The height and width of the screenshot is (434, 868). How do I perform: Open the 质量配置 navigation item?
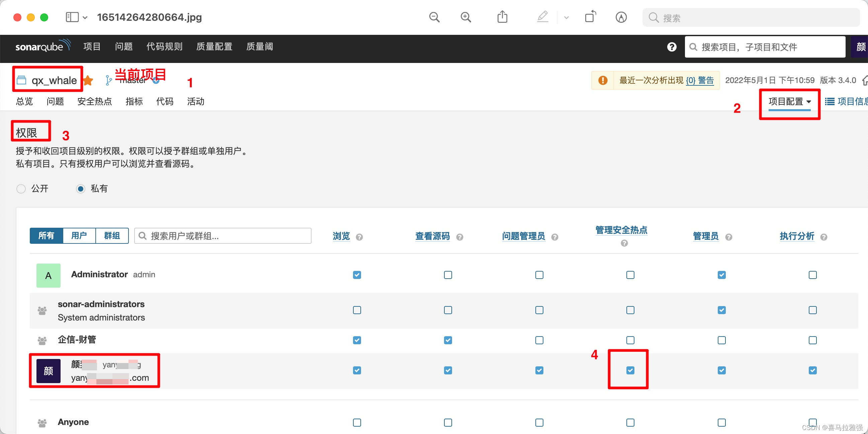214,47
